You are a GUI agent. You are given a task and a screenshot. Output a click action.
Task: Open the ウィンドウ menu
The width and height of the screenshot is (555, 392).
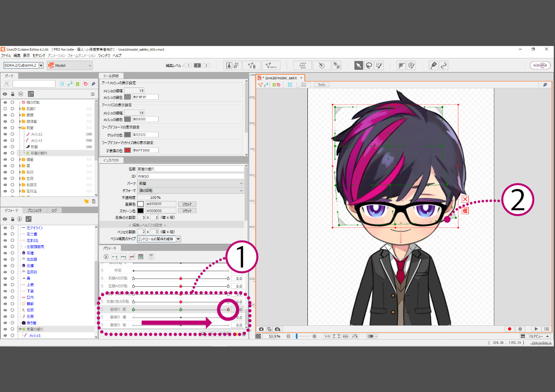click(x=104, y=55)
